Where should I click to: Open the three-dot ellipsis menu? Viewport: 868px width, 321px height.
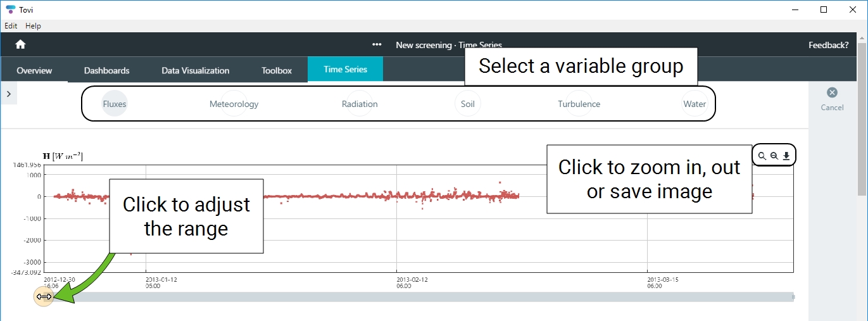(377, 45)
